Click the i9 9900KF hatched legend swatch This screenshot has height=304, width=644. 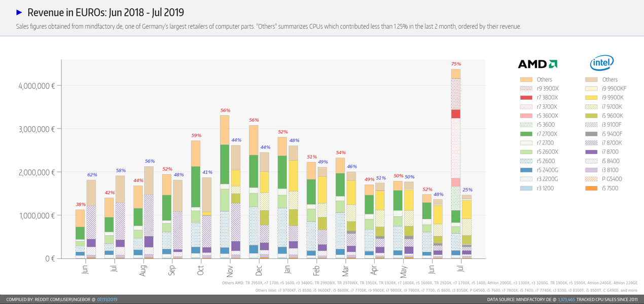click(x=590, y=89)
